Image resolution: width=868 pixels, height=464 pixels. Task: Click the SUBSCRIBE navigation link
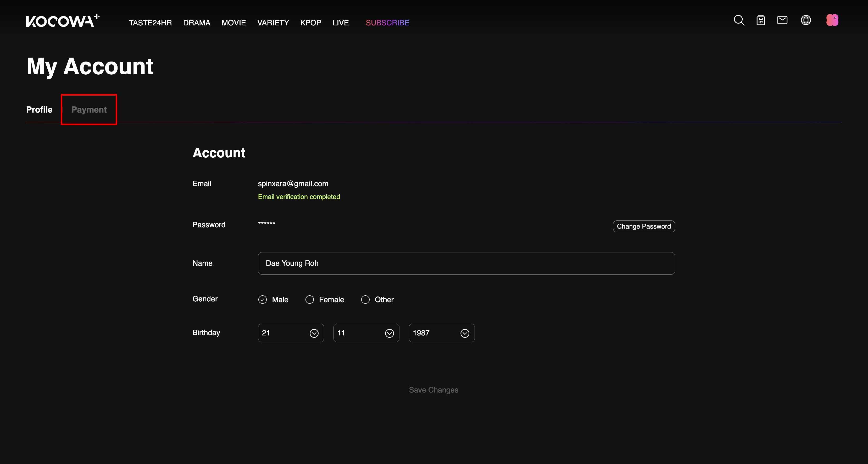(x=387, y=23)
